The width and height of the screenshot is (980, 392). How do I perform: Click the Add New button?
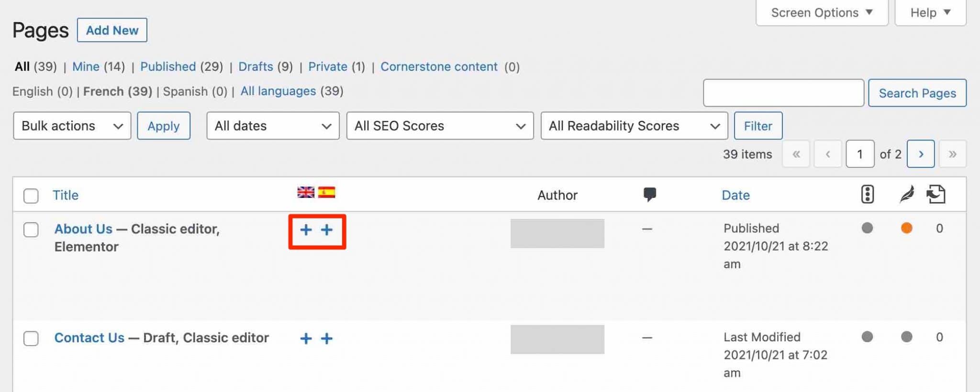point(112,30)
